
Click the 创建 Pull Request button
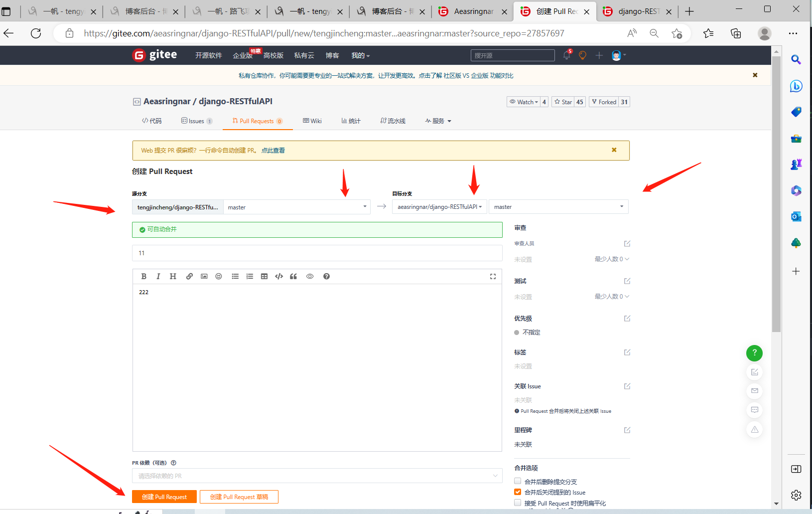pyautogui.click(x=164, y=497)
